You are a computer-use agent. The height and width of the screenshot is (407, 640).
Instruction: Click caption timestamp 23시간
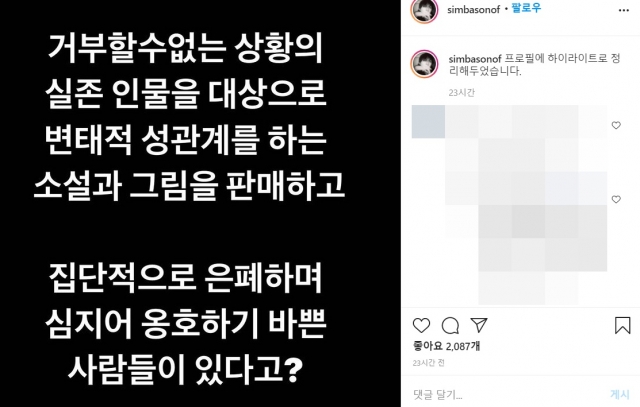tap(462, 93)
